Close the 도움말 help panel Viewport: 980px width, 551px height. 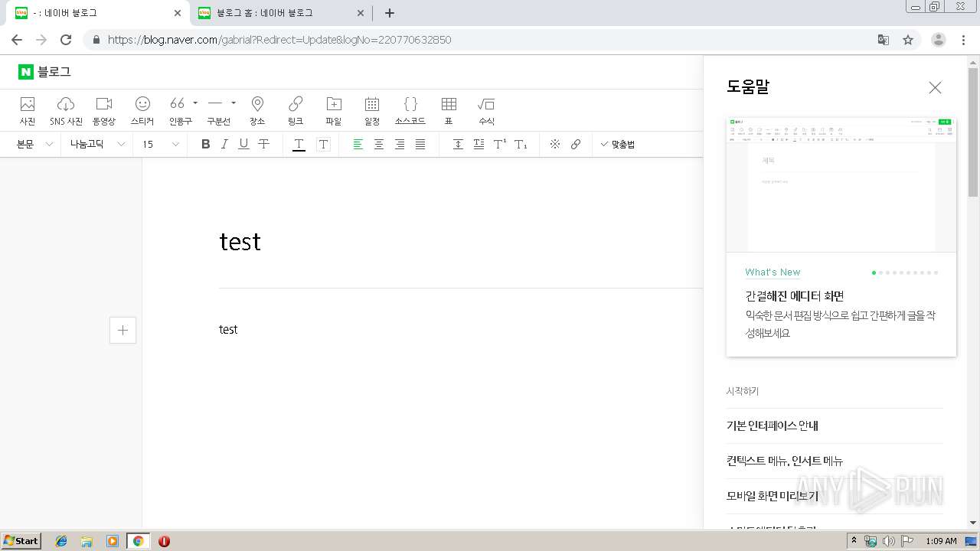point(935,88)
